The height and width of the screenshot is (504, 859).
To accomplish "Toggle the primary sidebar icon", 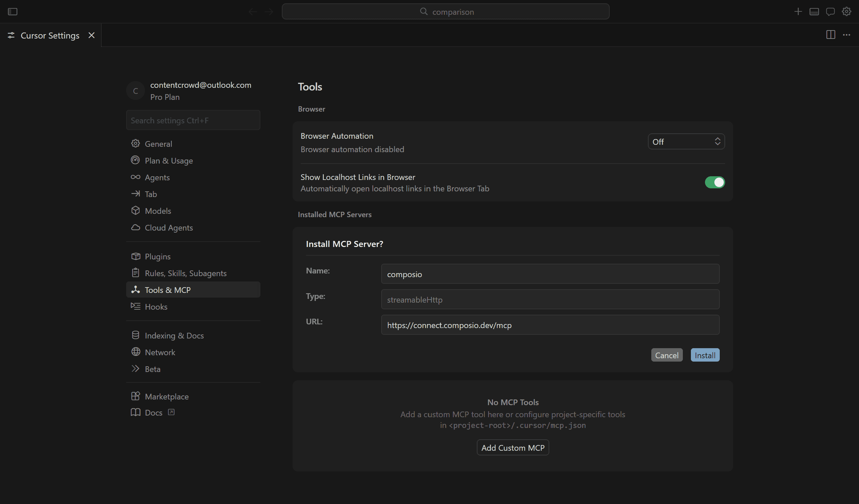I will 13,12.
